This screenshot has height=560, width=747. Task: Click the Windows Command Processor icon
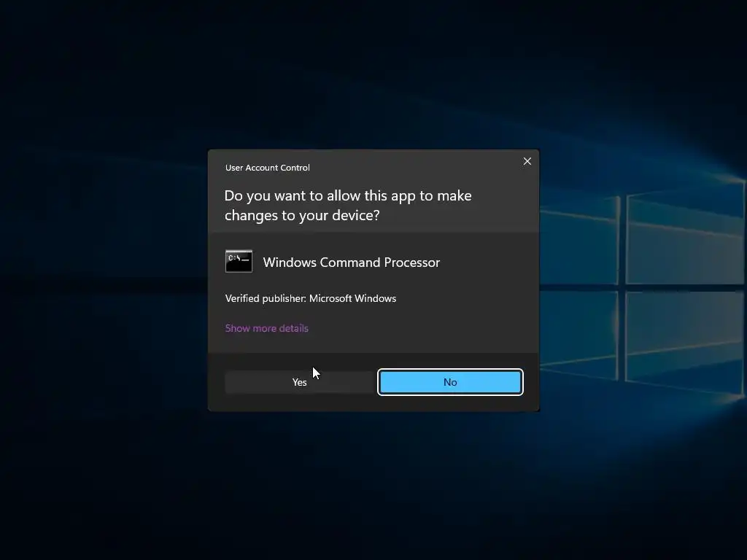239,262
